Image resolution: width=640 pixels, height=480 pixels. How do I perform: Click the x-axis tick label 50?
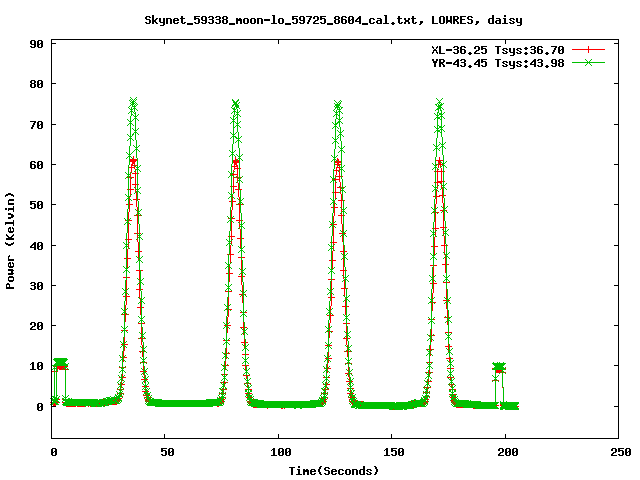(x=167, y=452)
